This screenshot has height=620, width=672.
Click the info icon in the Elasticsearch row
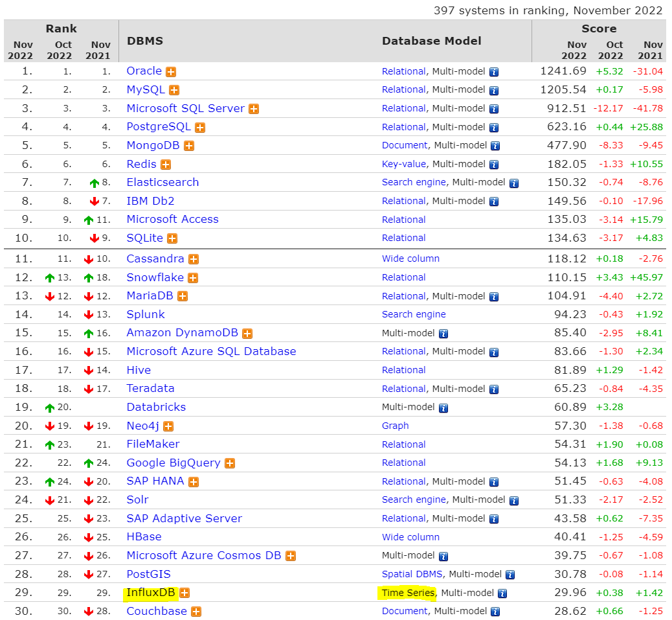(x=514, y=183)
